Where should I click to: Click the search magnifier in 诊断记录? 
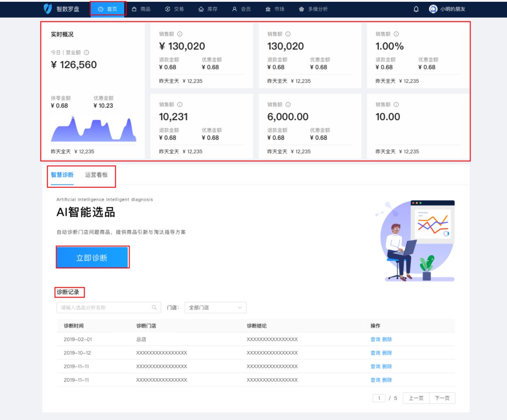[x=154, y=307]
